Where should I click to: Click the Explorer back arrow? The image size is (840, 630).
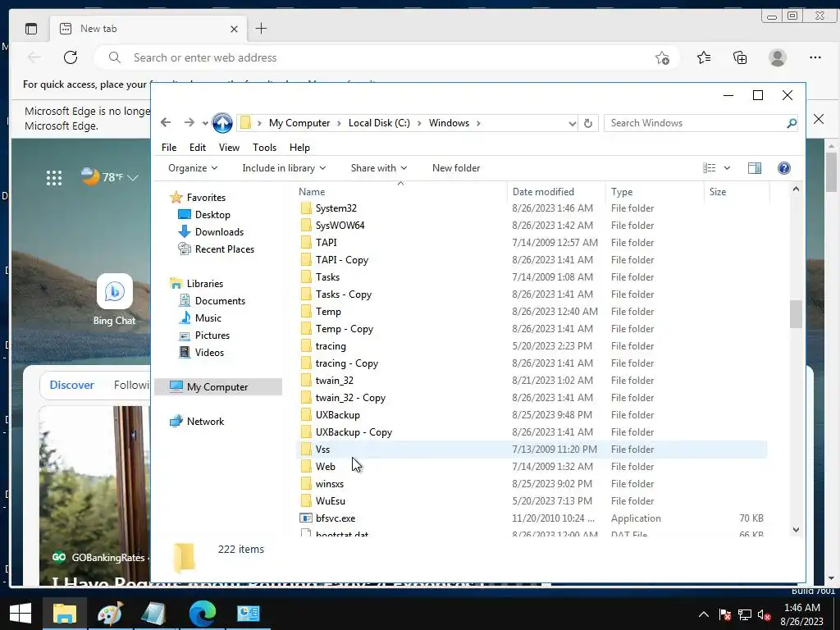tap(166, 123)
